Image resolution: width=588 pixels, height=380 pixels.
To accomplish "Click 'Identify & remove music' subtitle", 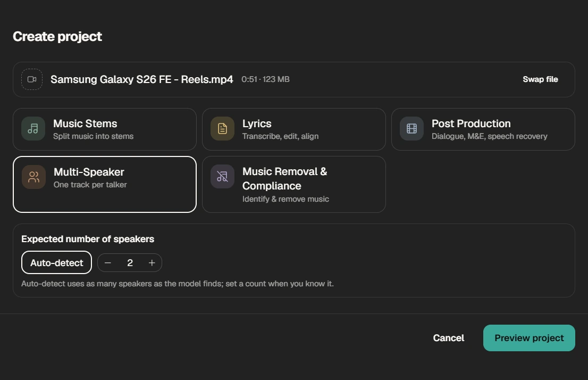I will (x=285, y=199).
